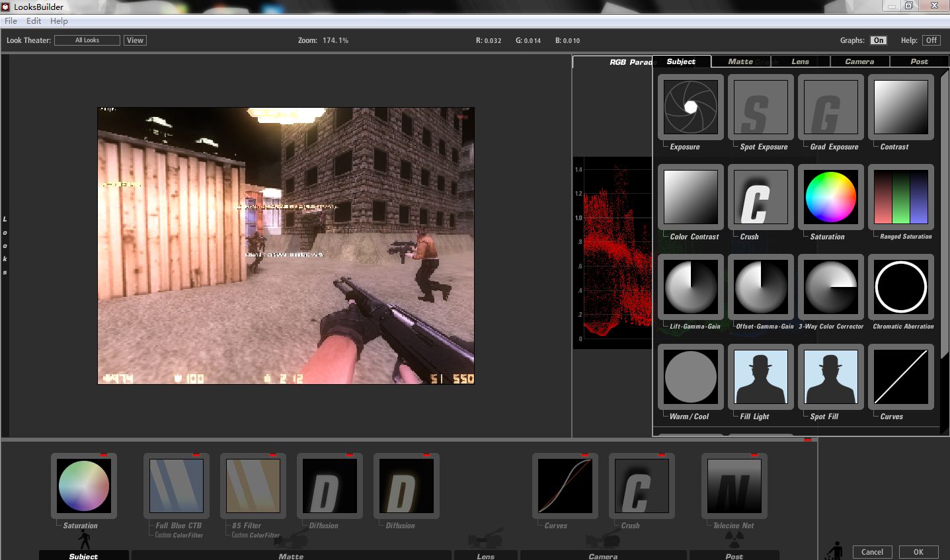Pick the 3-Way Color Corrector tool
Viewport: 950px width, 560px height.
tap(830, 287)
